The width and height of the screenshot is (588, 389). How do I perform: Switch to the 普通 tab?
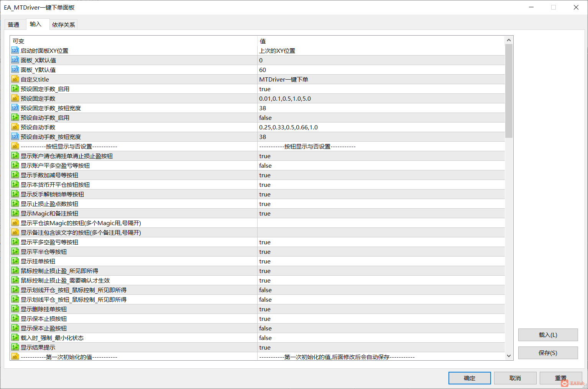coord(13,25)
